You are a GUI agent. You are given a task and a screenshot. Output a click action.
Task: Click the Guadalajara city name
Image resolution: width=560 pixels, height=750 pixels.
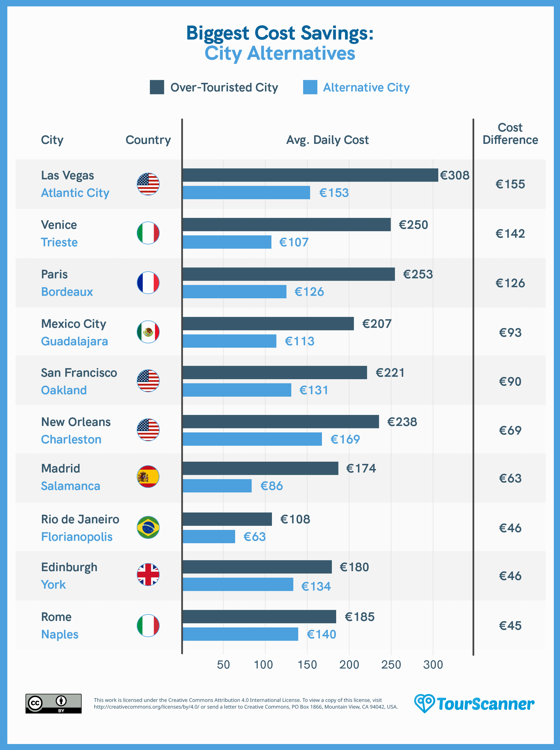coord(74,341)
